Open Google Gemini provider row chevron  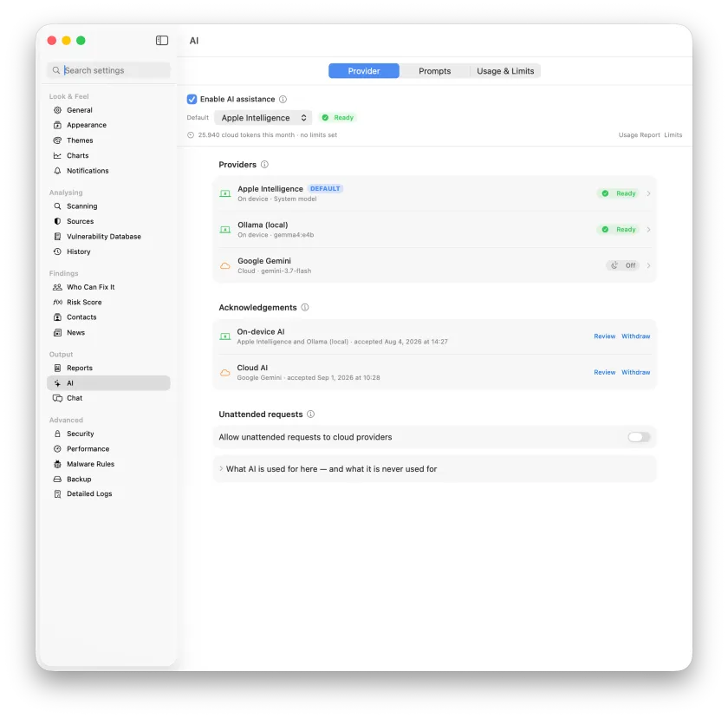648,265
